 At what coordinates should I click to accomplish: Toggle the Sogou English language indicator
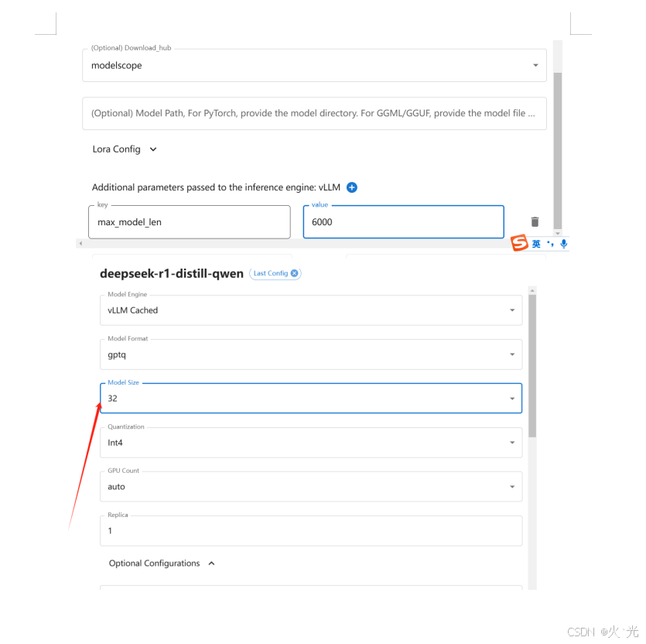click(x=536, y=244)
